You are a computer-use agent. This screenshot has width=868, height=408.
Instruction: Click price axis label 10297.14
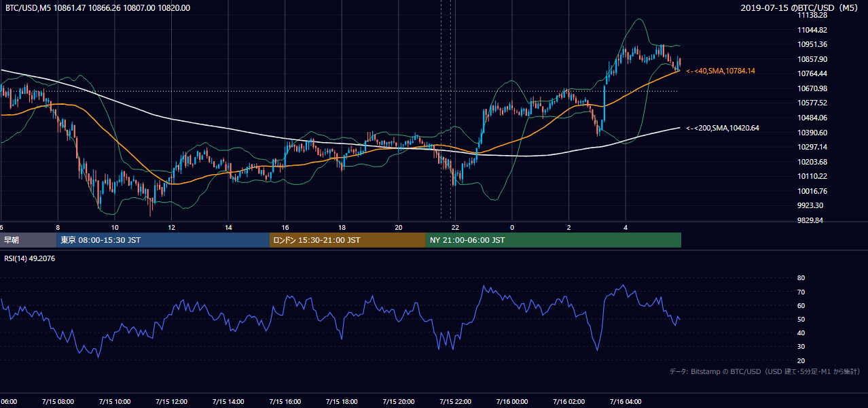pos(812,147)
